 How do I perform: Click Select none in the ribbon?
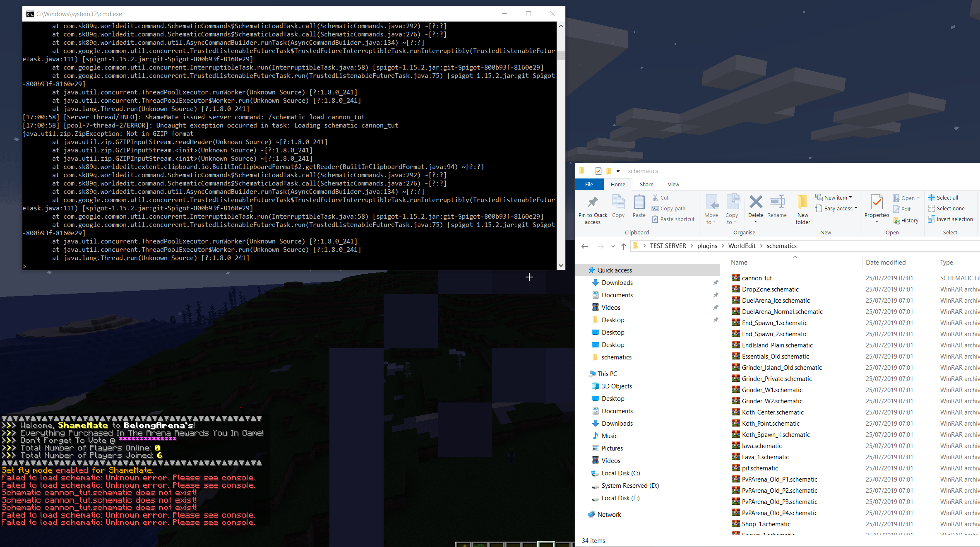point(947,208)
